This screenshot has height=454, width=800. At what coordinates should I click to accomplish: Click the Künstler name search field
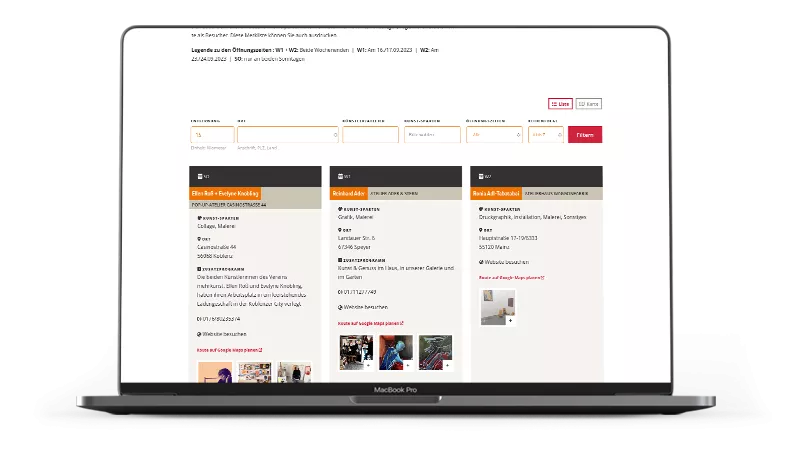point(369,135)
